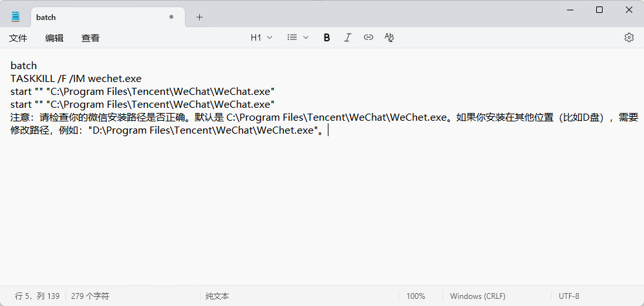
Task: Open the 查看 menu
Action: [91, 38]
